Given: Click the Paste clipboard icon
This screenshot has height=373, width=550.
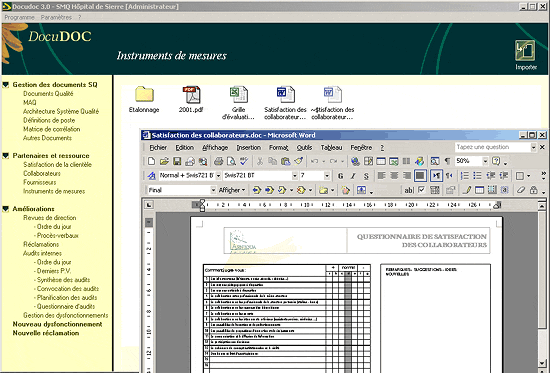Looking at the screenshot, I should click(x=286, y=161).
